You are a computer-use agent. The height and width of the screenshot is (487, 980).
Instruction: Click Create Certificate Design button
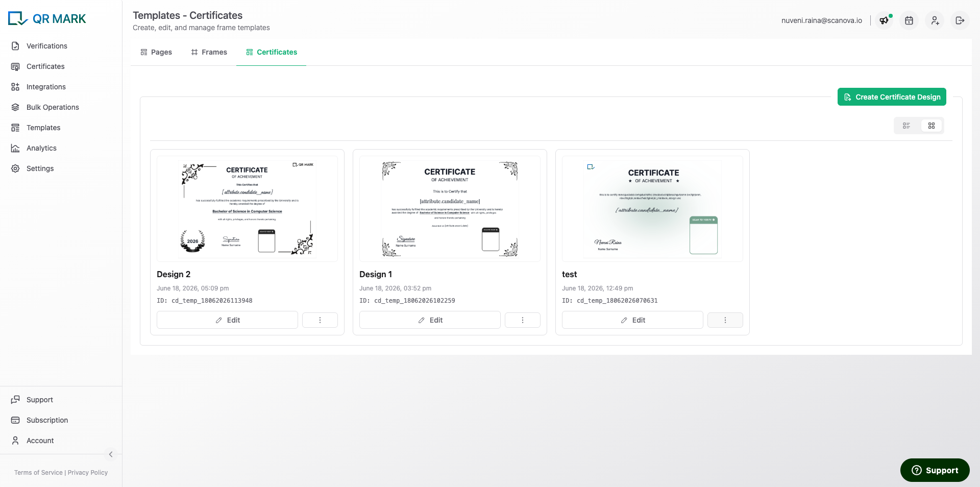(892, 97)
